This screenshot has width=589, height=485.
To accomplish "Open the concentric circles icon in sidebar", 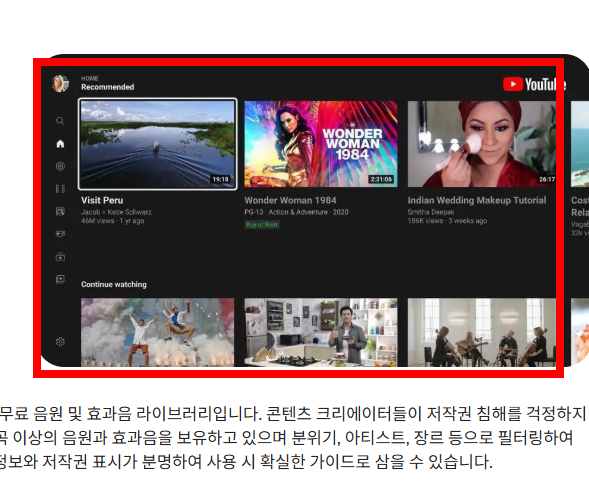I will (x=60, y=166).
